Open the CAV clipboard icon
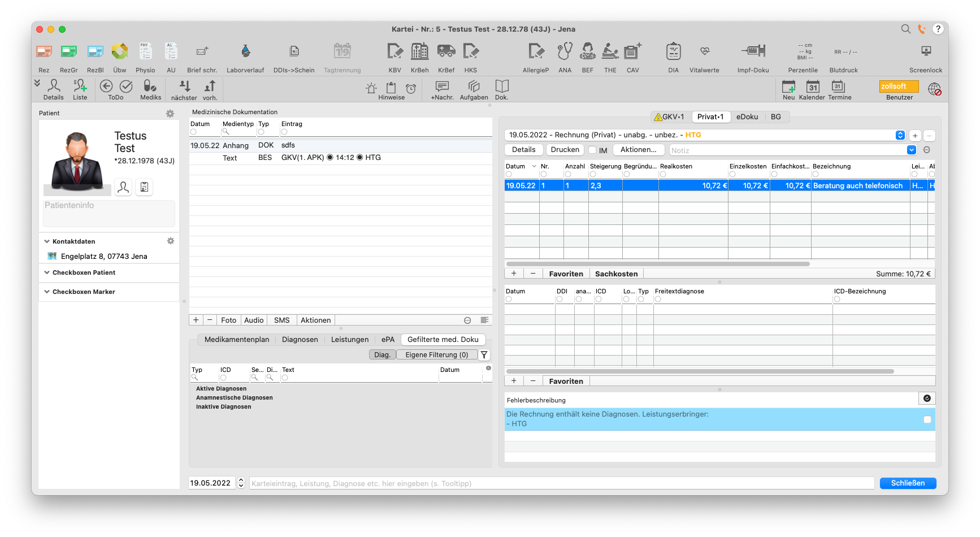 (633, 51)
